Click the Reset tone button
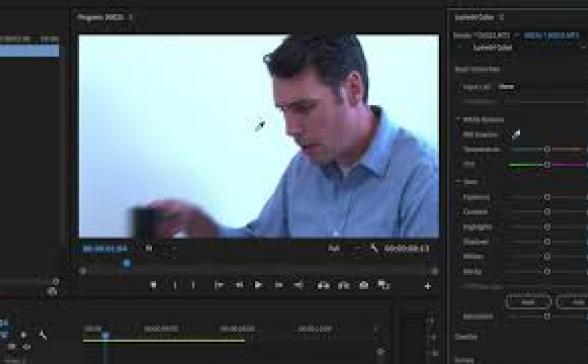Screen dimensions: 588x364 click(528, 302)
